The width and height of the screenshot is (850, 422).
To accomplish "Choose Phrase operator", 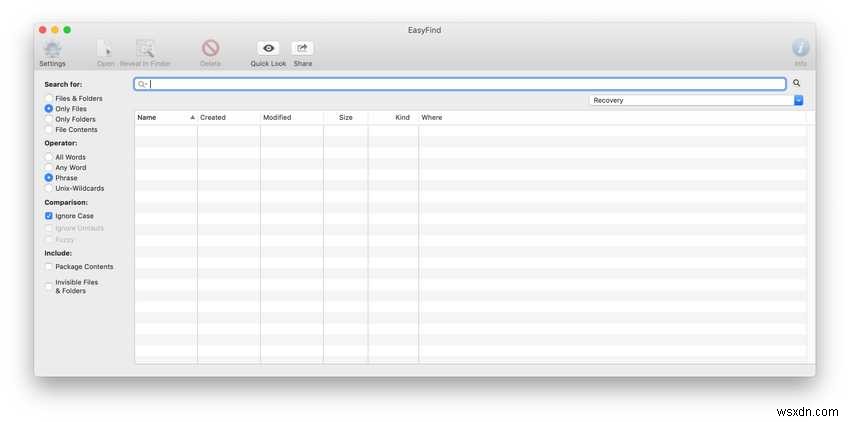I will 49,178.
